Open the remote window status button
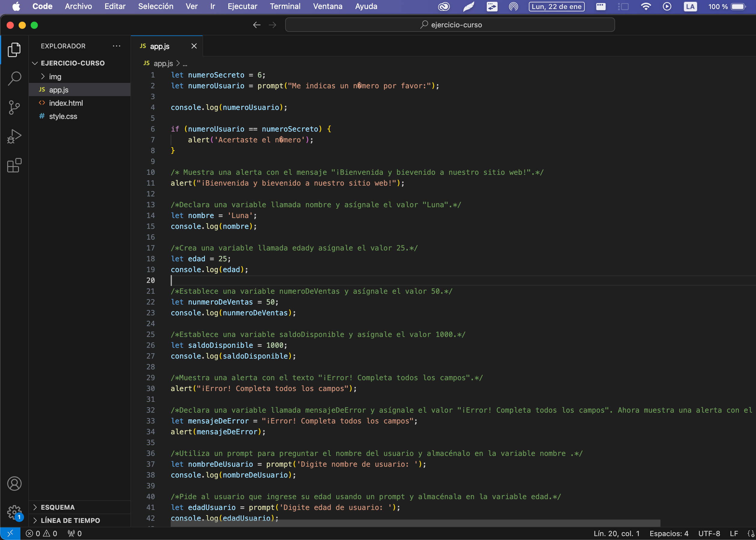 [10, 533]
